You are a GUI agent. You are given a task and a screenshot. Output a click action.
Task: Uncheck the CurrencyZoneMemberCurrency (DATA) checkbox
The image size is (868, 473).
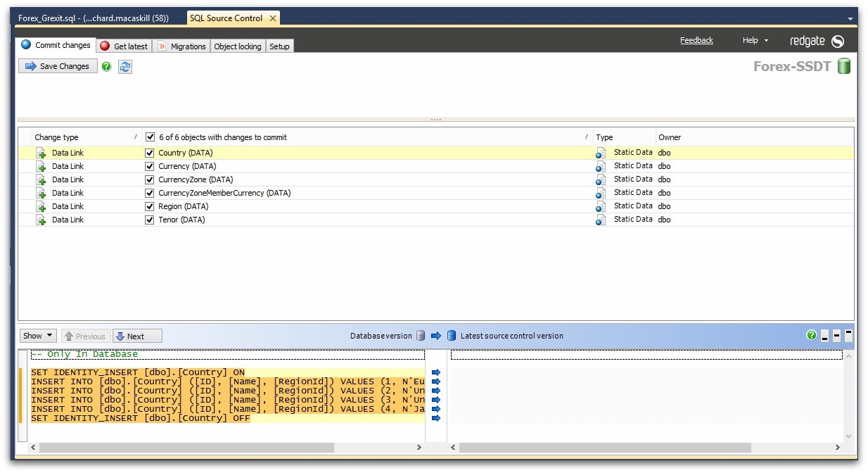pos(149,193)
